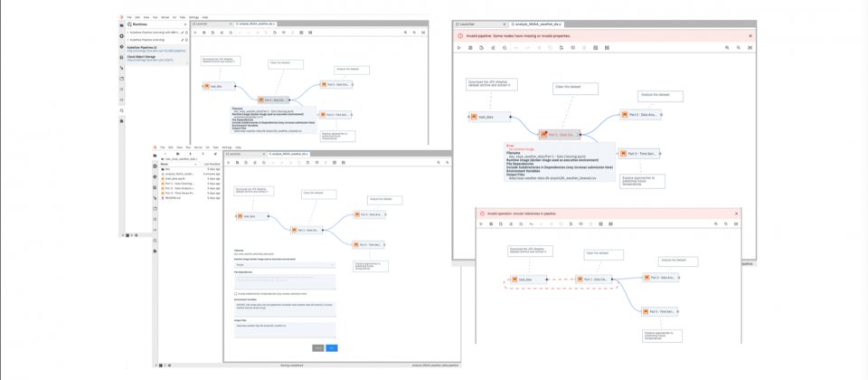Undo icon in circular references window toolbar
868x380 pixels.
531,223
